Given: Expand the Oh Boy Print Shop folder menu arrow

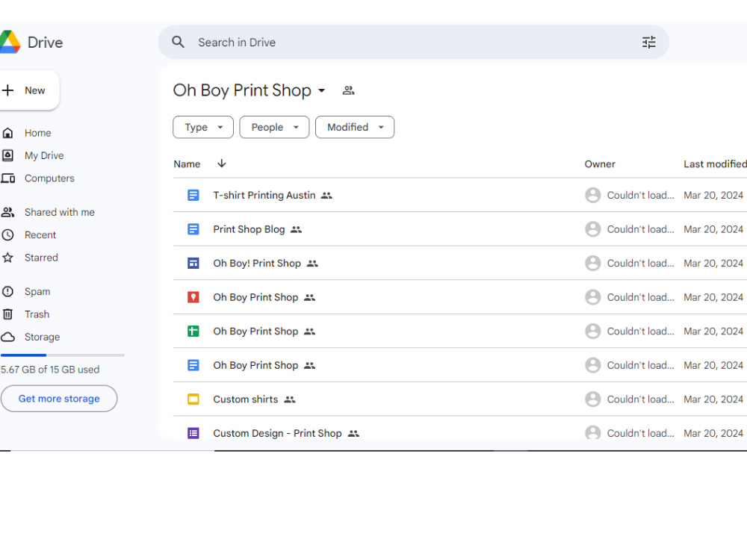Looking at the screenshot, I should coord(321,90).
